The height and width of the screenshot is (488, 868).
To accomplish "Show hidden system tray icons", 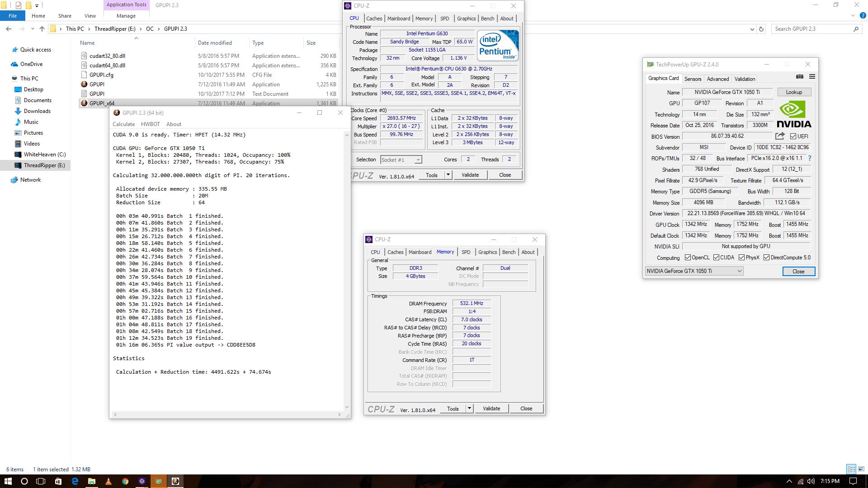I will pyautogui.click(x=789, y=481).
